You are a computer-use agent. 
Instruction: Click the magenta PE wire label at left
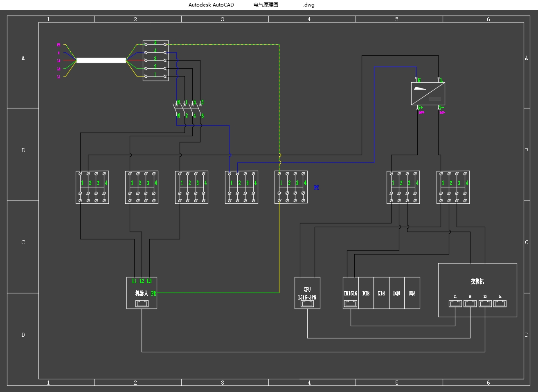click(x=59, y=45)
